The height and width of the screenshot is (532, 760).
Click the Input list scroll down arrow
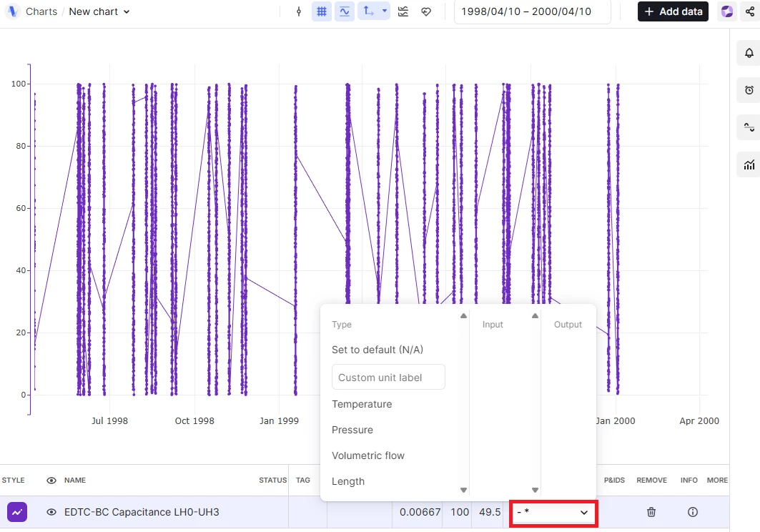[535, 490]
